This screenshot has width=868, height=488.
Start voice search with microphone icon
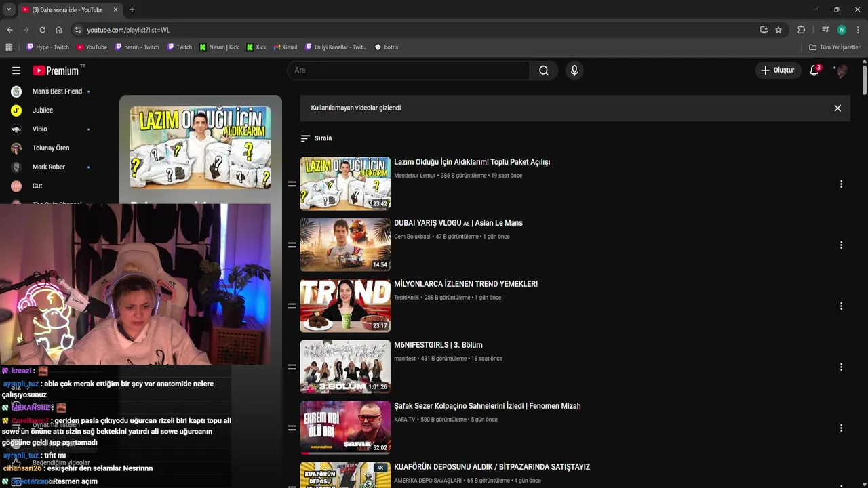coord(574,70)
